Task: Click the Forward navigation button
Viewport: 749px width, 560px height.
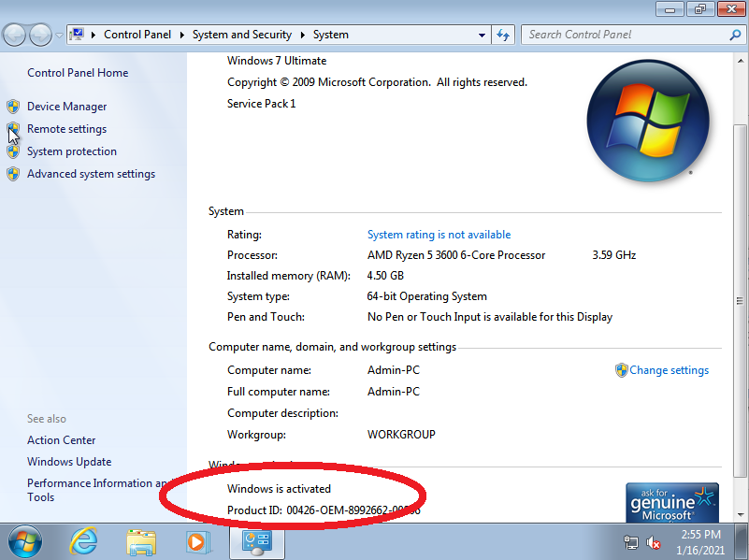Action: pos(40,35)
